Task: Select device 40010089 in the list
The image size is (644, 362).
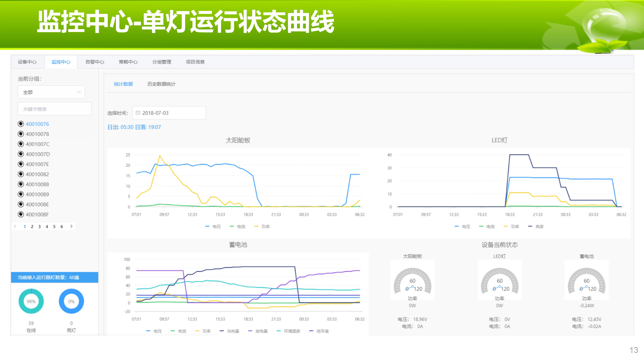Action: tap(37, 194)
